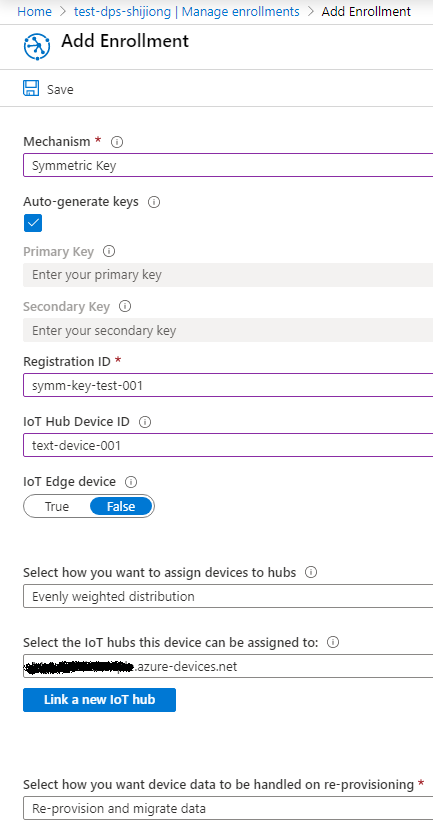Click info icon beside Secondary Key
433x824 pixels.
tap(125, 306)
